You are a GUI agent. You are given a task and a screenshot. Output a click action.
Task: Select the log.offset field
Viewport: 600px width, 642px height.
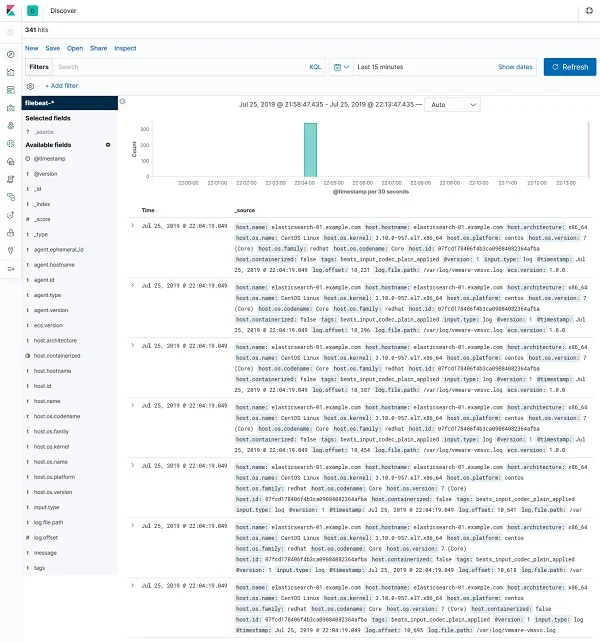point(45,537)
